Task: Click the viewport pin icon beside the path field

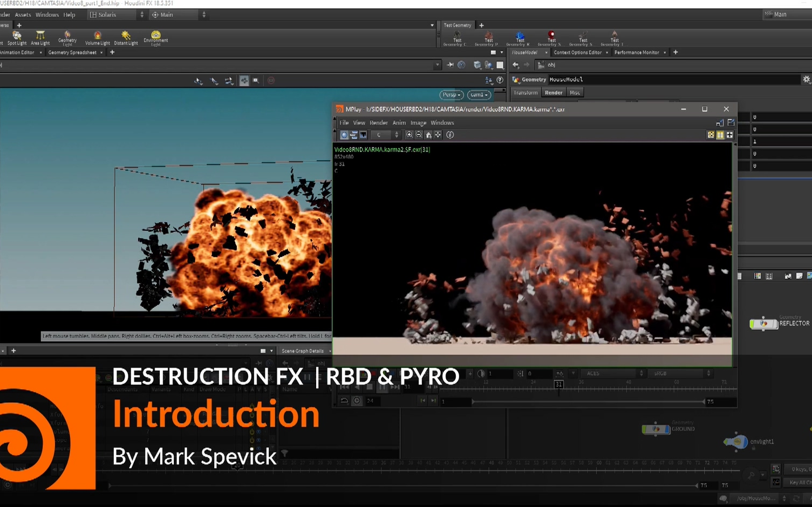Action: pos(450,65)
